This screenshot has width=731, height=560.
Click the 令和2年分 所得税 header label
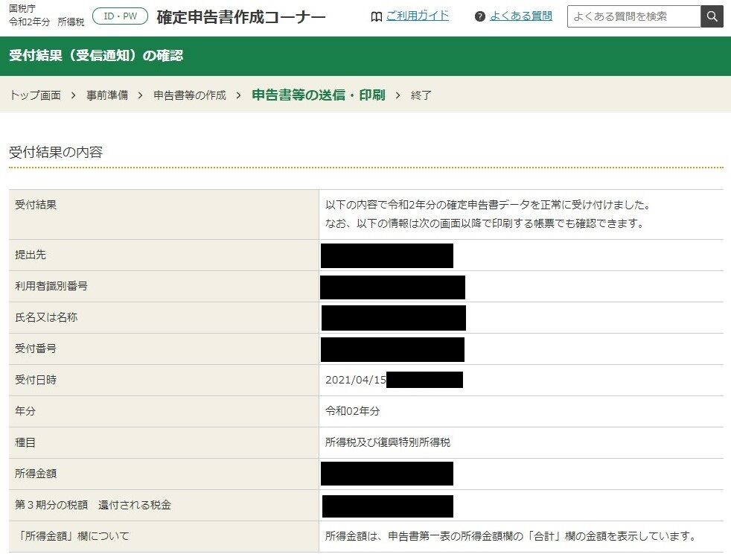tap(47, 22)
